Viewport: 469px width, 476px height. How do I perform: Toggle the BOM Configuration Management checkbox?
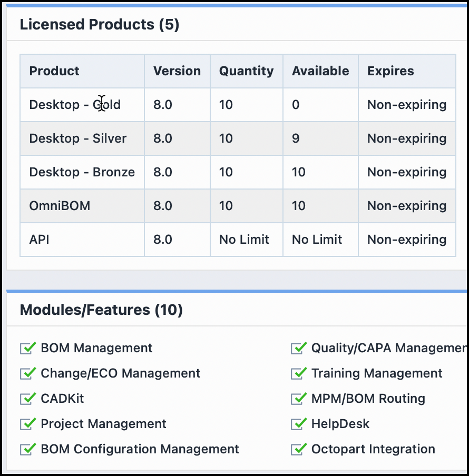[28, 449]
